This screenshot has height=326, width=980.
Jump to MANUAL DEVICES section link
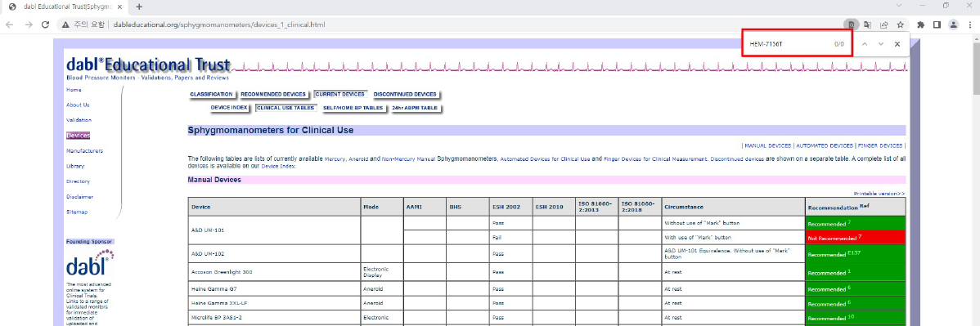tap(767, 145)
